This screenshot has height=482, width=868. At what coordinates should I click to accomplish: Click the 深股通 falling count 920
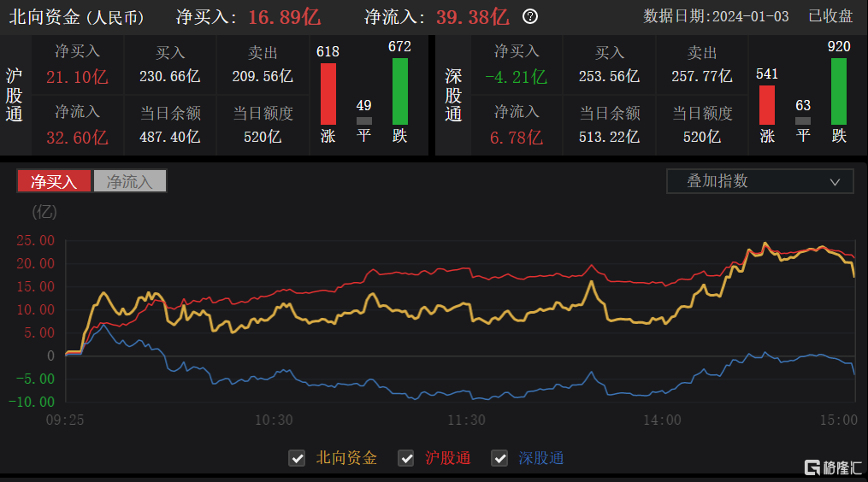pyautogui.click(x=839, y=47)
